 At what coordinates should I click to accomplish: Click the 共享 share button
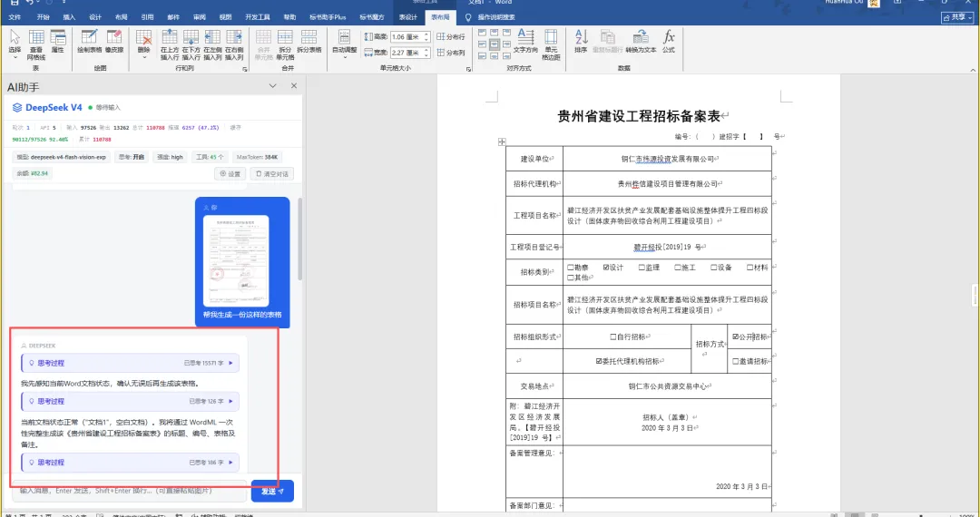tap(957, 17)
